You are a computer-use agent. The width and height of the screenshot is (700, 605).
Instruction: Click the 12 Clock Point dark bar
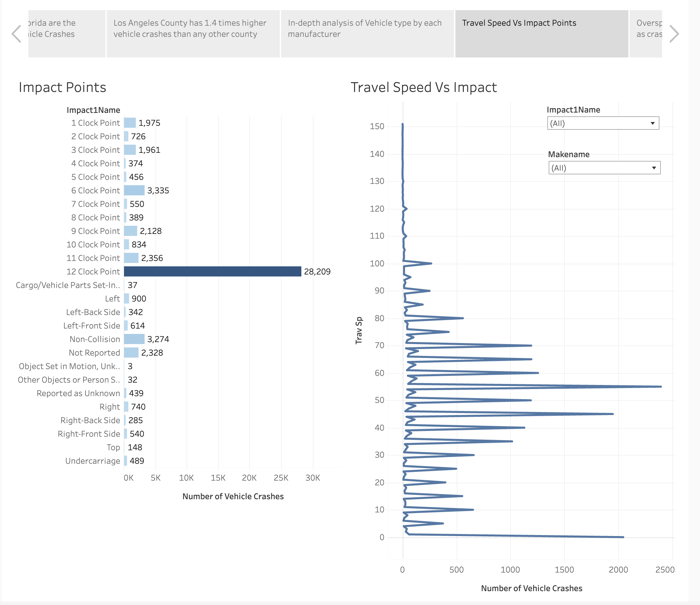[212, 271]
